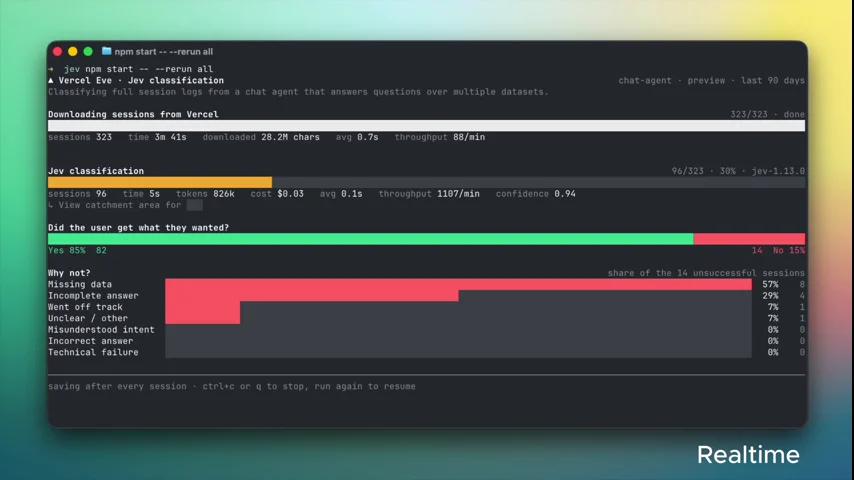Click the Went off track label
This screenshot has height=480, width=854.
[x=85, y=307]
